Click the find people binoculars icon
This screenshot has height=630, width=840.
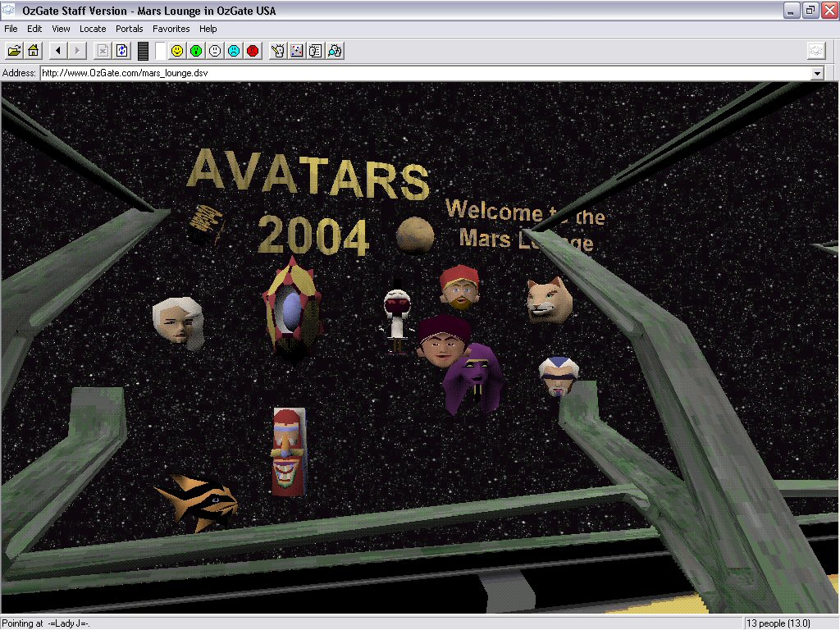coord(335,51)
